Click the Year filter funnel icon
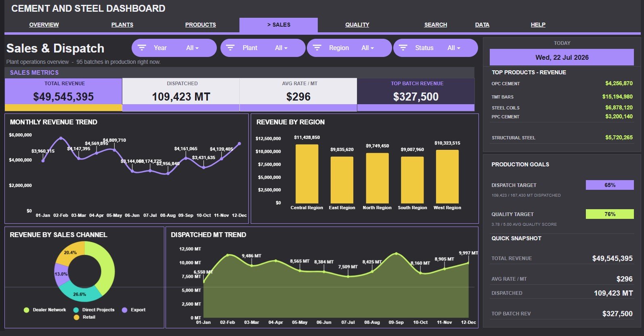644x336 pixels. pos(142,48)
